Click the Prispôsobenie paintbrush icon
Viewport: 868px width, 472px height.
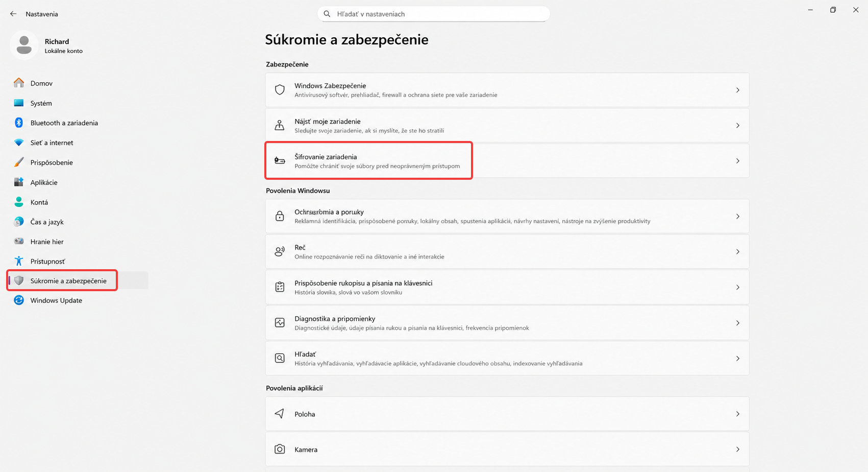(x=19, y=162)
